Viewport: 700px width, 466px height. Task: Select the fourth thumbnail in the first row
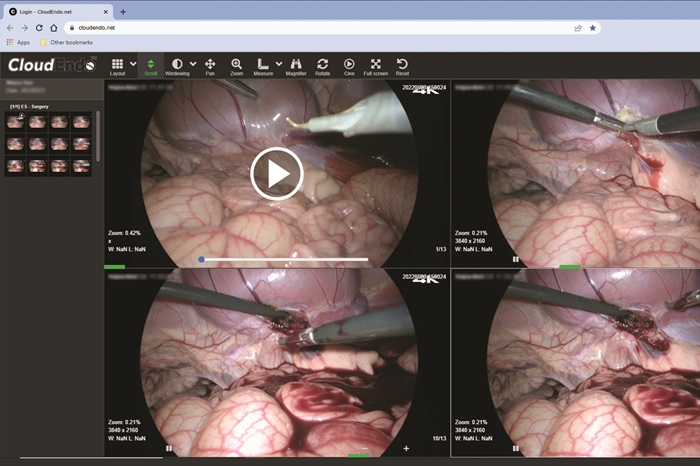click(x=81, y=122)
